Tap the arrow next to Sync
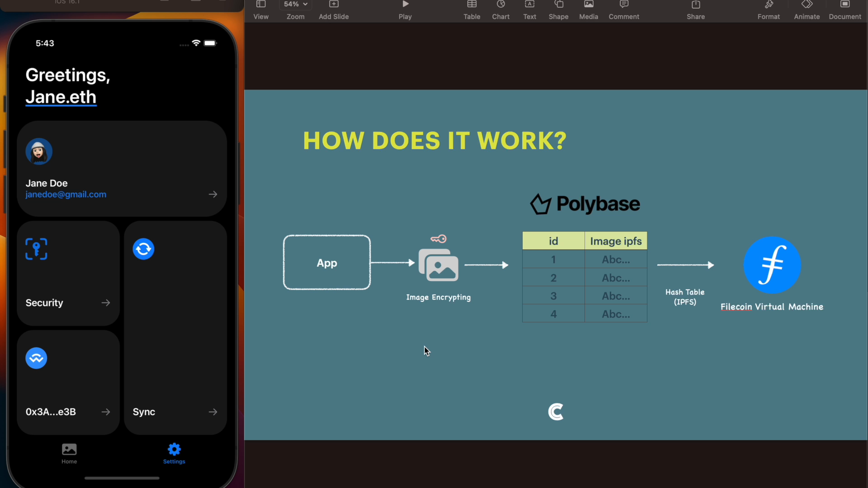 pyautogui.click(x=213, y=412)
